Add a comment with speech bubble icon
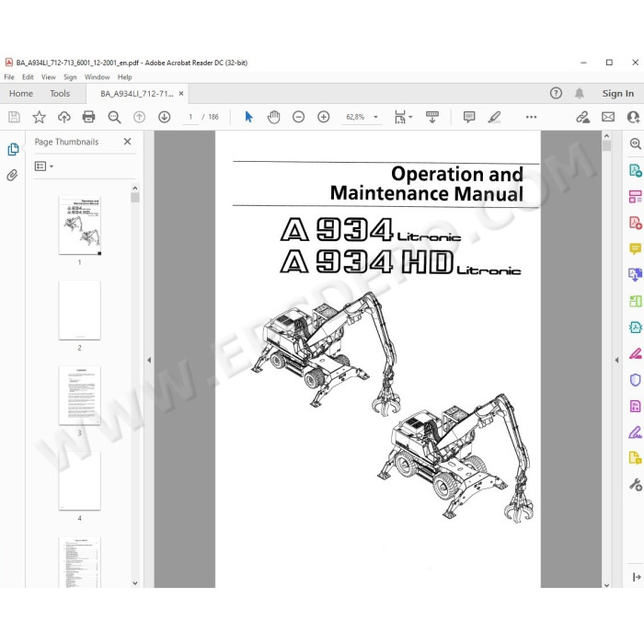The width and height of the screenshot is (644, 644). [x=469, y=117]
